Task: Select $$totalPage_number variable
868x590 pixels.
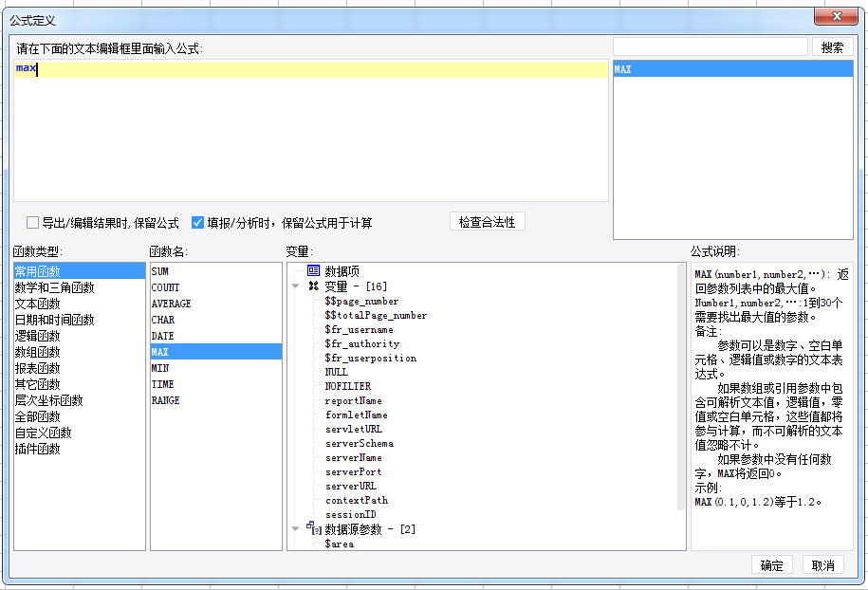Action: tap(376, 316)
